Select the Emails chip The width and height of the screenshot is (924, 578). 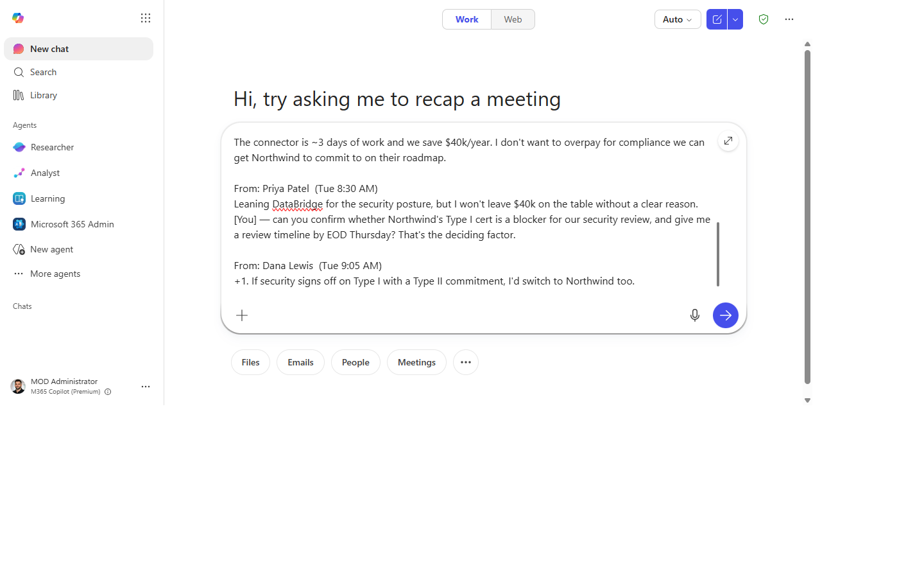300,362
